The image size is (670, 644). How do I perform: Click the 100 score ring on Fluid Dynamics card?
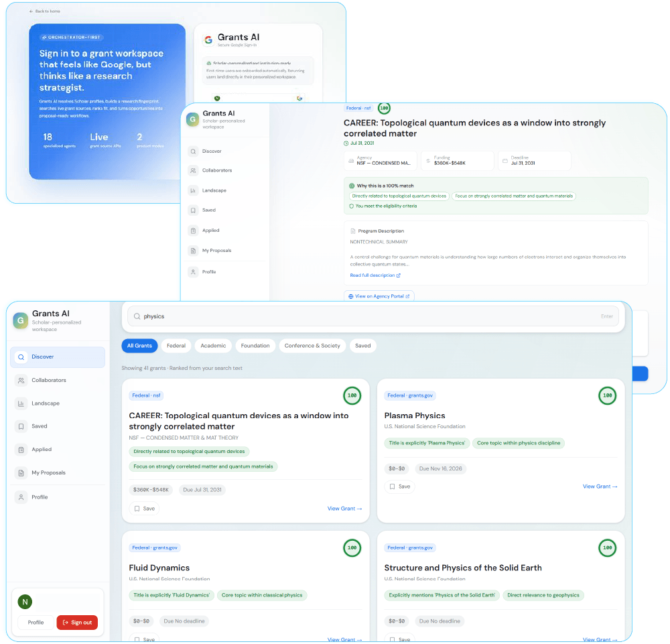tap(352, 548)
